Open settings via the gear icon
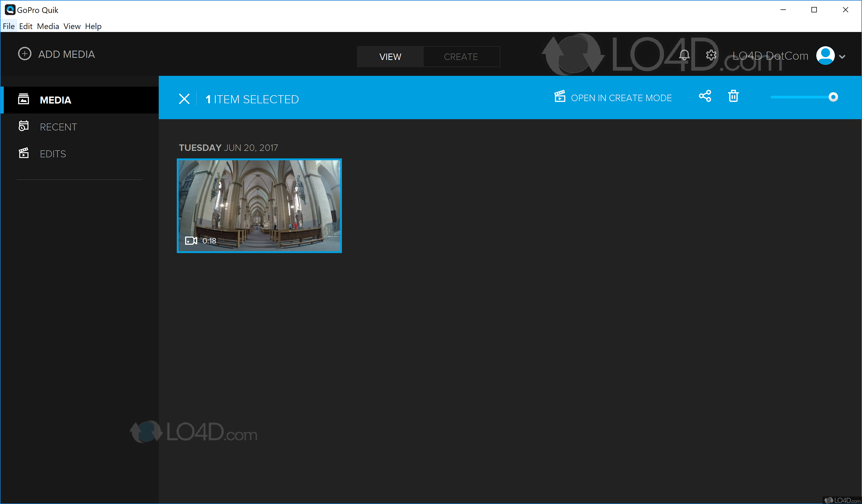 [711, 55]
